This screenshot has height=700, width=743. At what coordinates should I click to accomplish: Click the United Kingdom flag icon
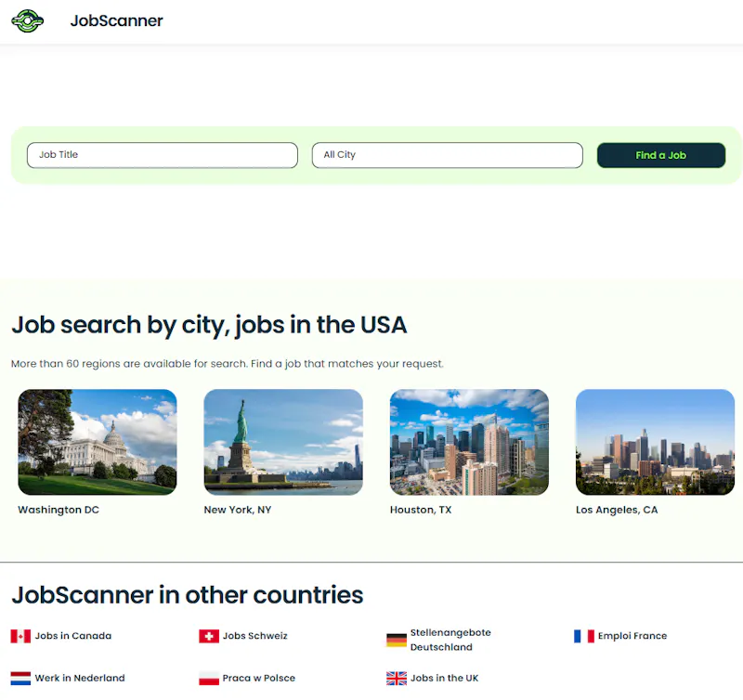(397, 679)
